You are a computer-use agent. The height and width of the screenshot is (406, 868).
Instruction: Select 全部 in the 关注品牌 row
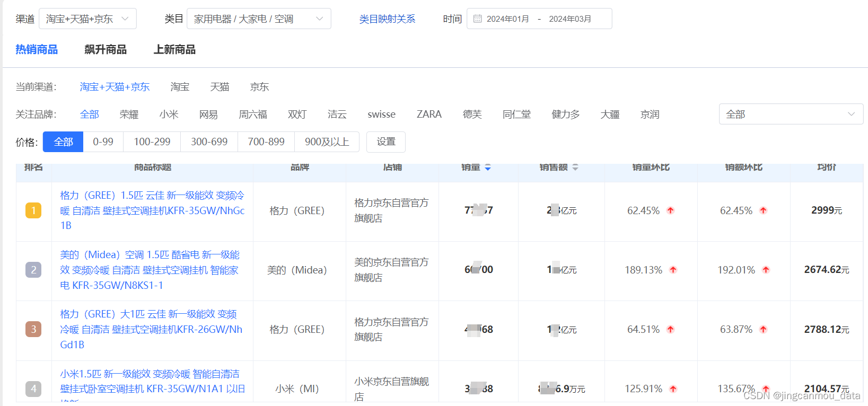pos(89,114)
